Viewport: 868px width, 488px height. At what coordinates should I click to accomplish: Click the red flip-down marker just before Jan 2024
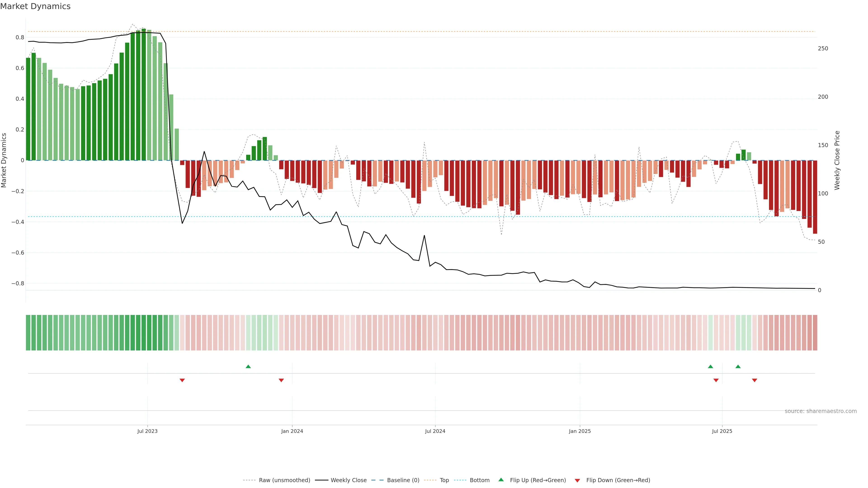point(281,380)
